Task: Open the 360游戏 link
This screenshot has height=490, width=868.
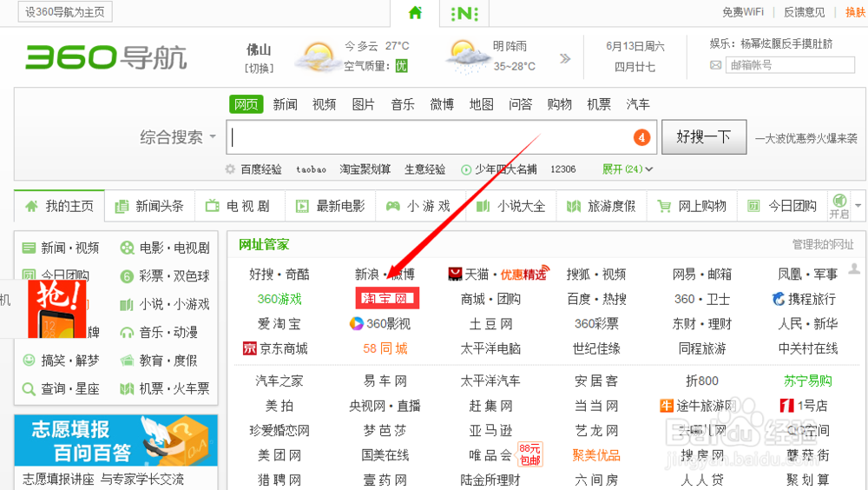Action: pos(279,299)
